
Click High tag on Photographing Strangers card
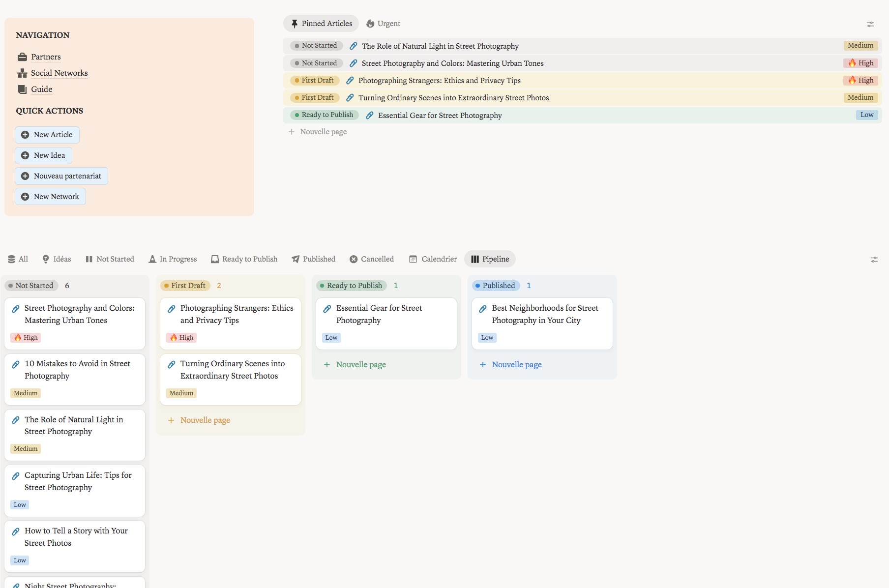[182, 338]
